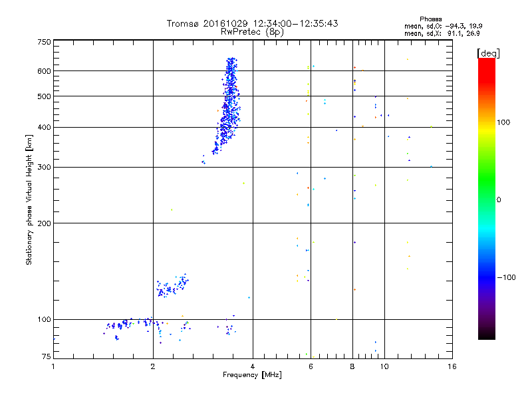
Task: Click the "600" height axis label
Action: coord(44,71)
